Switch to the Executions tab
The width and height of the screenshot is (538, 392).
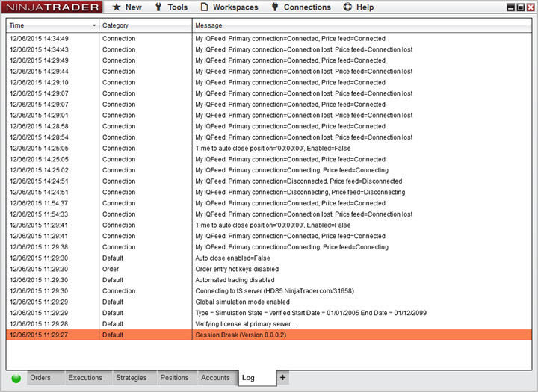88,378
